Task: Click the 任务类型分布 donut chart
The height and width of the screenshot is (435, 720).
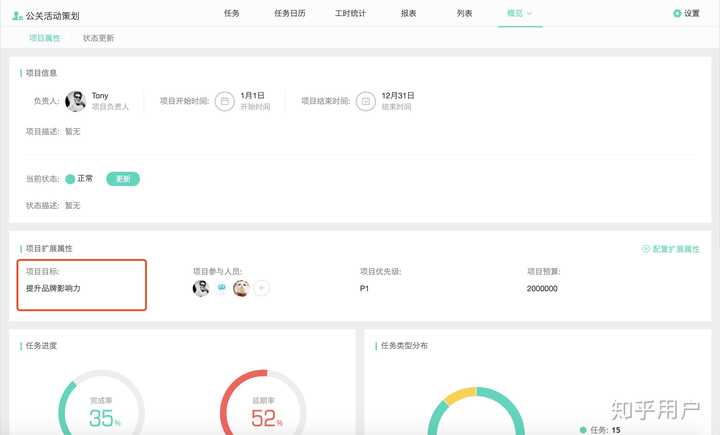Action: [x=476, y=411]
